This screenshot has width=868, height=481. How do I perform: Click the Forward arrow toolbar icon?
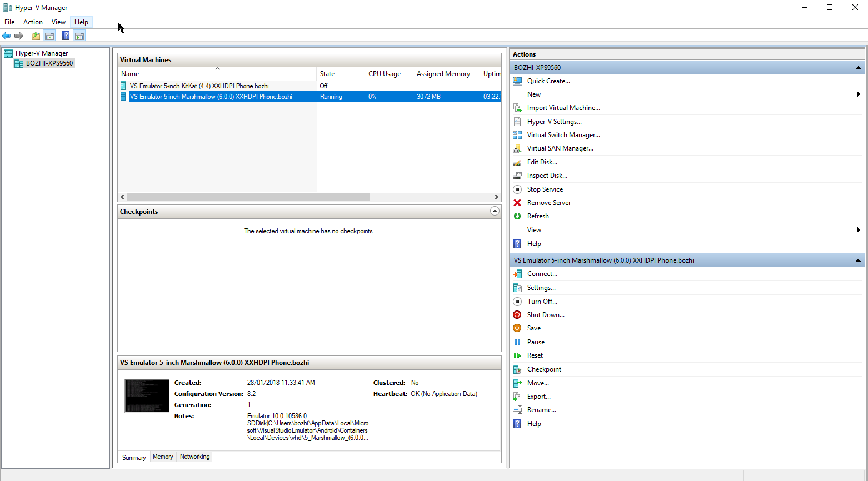[19, 36]
